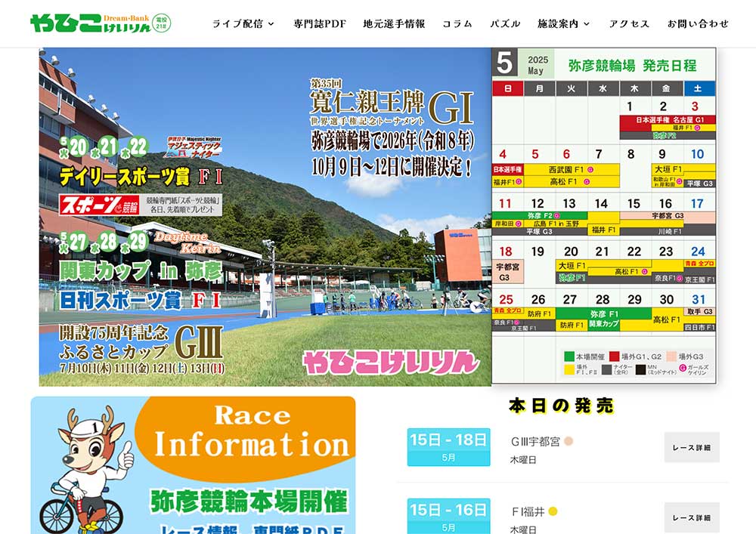
Task: Open the アクセス page
Action: pos(629,23)
